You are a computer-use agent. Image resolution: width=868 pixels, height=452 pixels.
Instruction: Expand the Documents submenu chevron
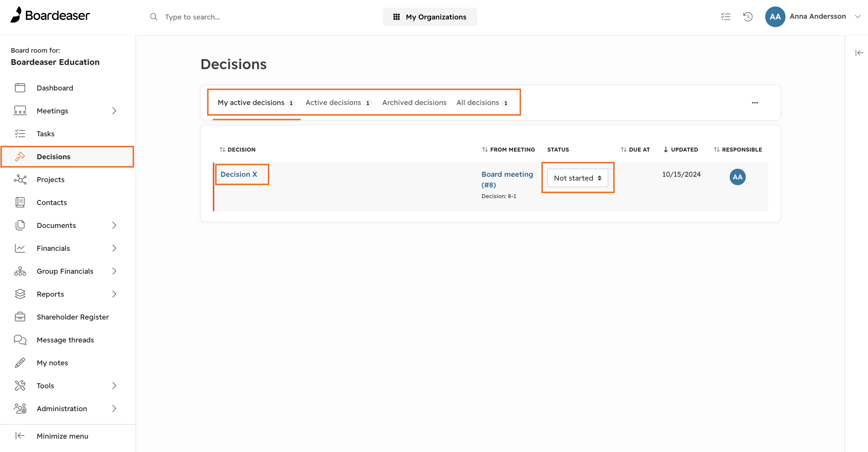pos(114,225)
